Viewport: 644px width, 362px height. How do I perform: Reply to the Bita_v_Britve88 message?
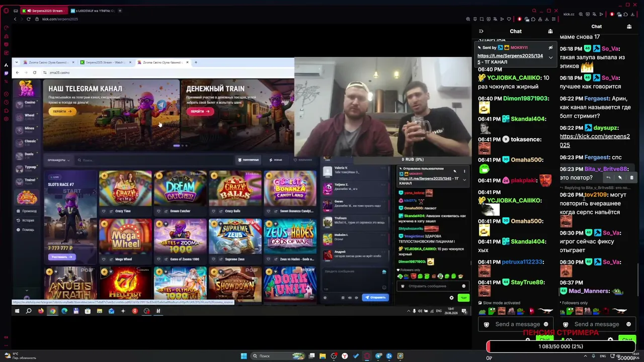click(x=608, y=177)
